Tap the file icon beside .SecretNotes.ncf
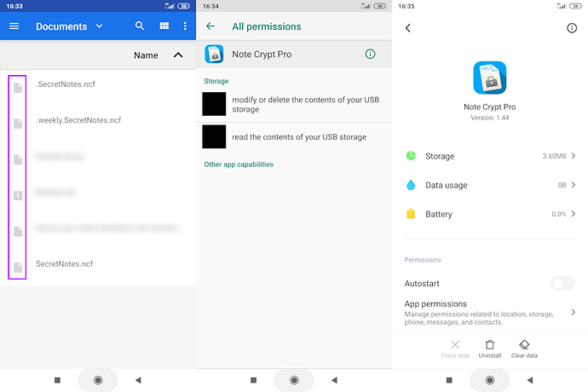588x392 pixels. pos(18,88)
